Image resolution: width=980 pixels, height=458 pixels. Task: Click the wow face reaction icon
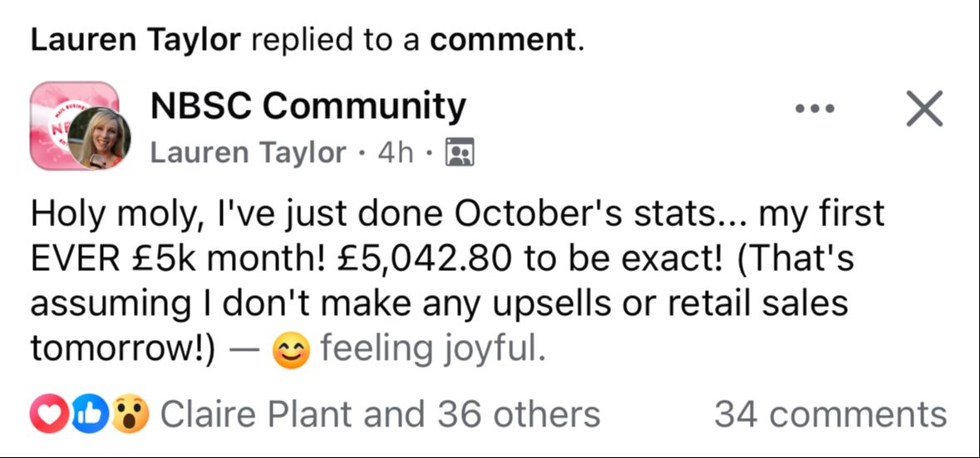pos(130,414)
